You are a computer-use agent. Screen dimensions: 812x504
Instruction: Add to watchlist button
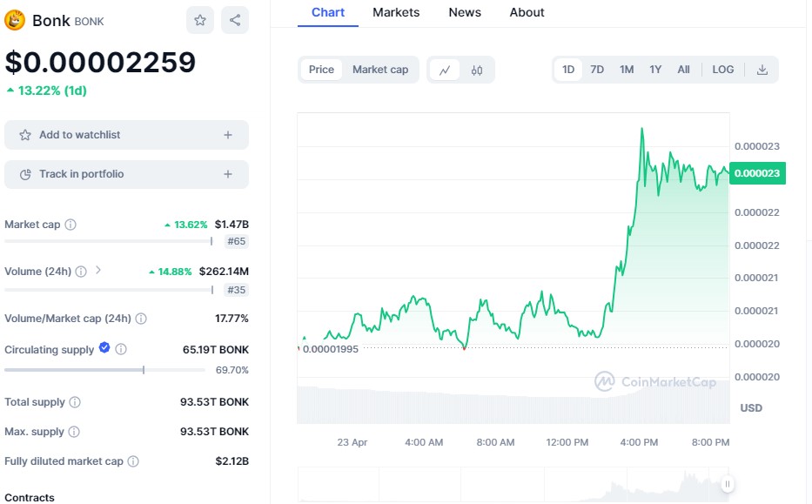[126, 135]
